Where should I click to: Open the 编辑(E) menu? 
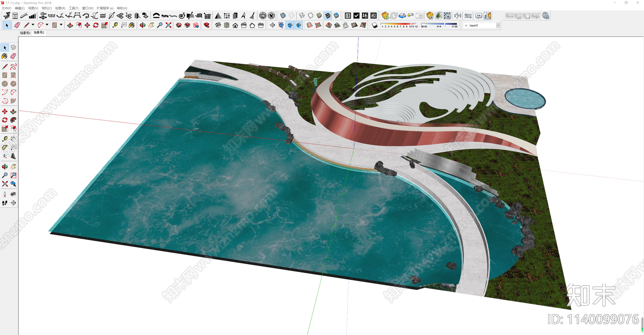20,8
